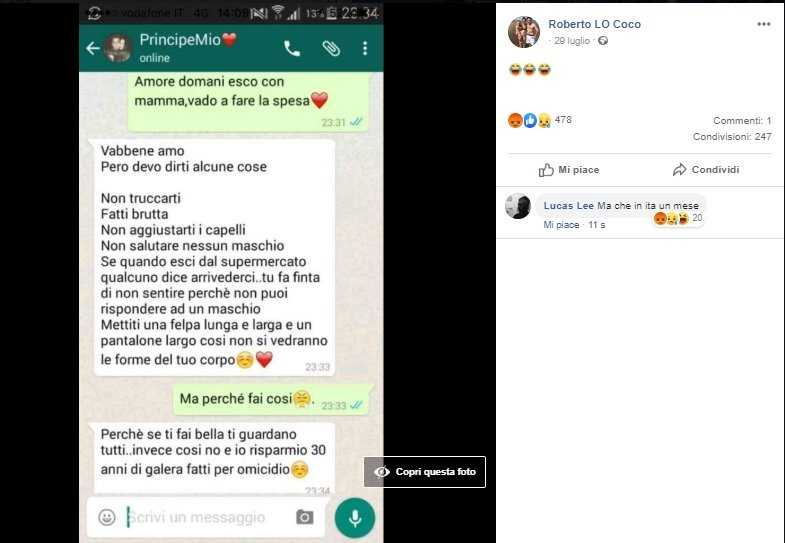The image size is (785, 543).
Task: Click 'Commenti: 1' count
Action: [x=742, y=121]
